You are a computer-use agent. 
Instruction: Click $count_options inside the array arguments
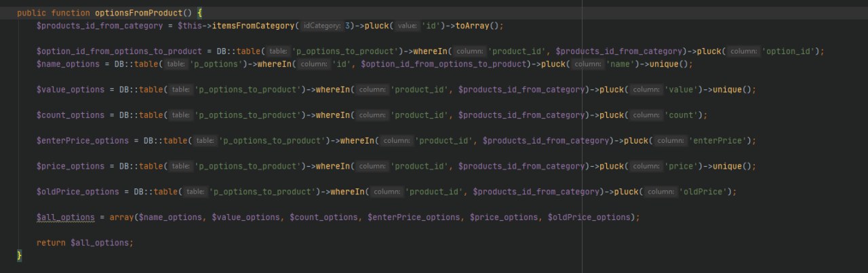pyautogui.click(x=323, y=217)
